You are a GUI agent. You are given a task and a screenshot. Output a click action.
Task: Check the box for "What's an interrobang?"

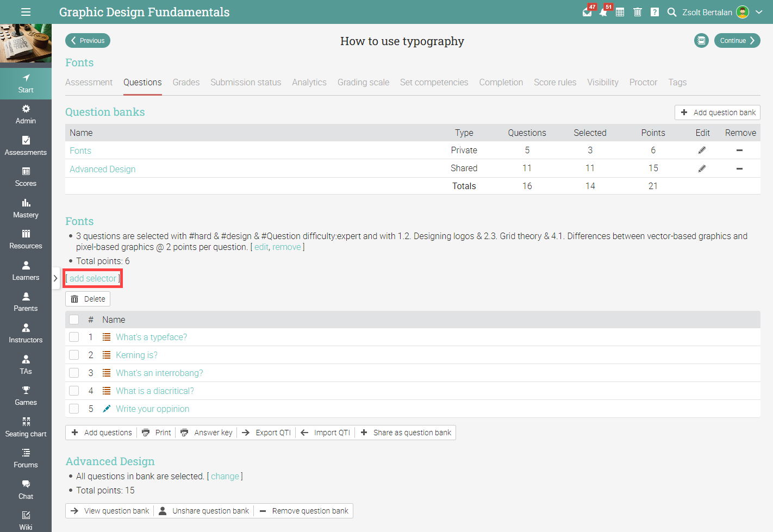click(74, 373)
